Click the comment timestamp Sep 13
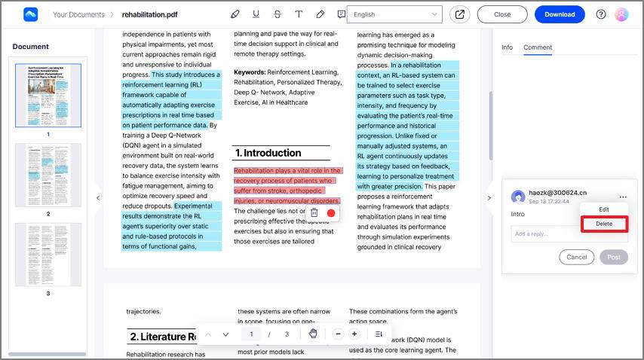 click(x=549, y=201)
